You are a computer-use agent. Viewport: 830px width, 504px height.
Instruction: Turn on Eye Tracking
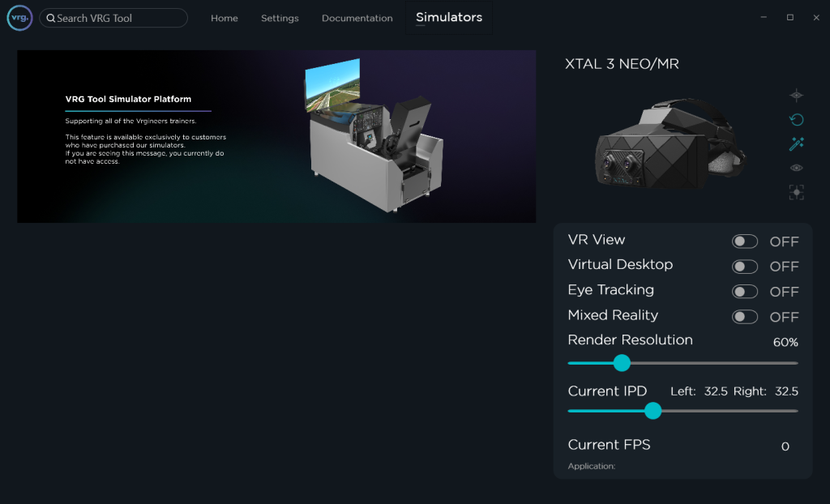(744, 292)
